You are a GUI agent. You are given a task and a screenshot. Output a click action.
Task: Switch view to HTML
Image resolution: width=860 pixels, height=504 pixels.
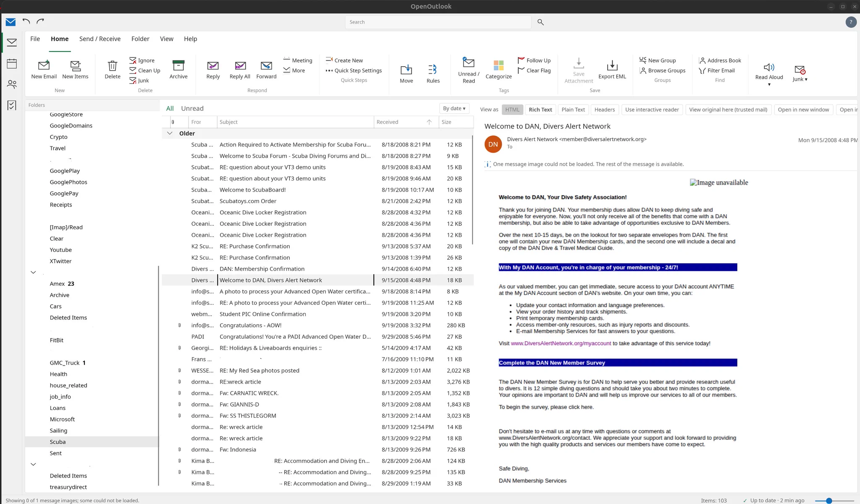[x=512, y=110]
